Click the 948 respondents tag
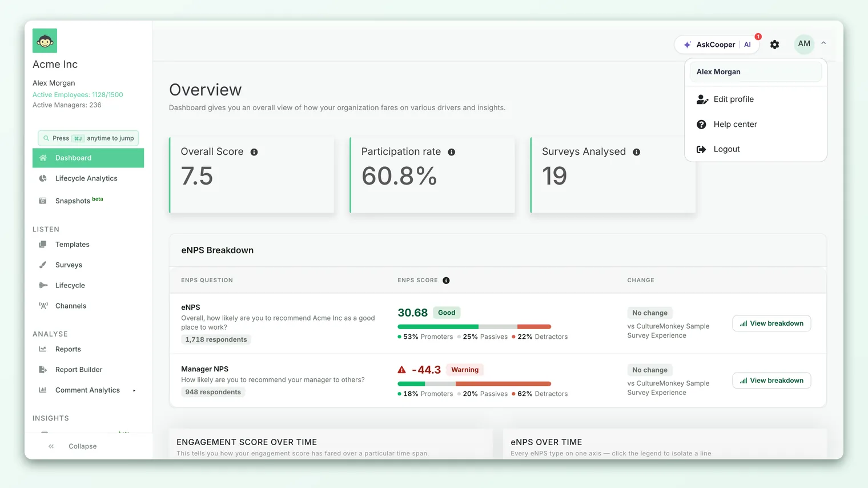The image size is (868, 488). click(x=213, y=392)
